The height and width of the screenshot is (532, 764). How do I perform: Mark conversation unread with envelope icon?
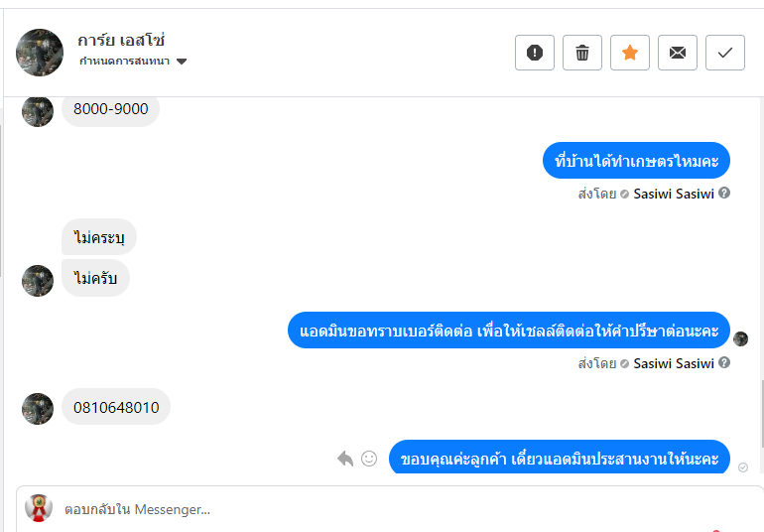pyautogui.click(x=678, y=53)
